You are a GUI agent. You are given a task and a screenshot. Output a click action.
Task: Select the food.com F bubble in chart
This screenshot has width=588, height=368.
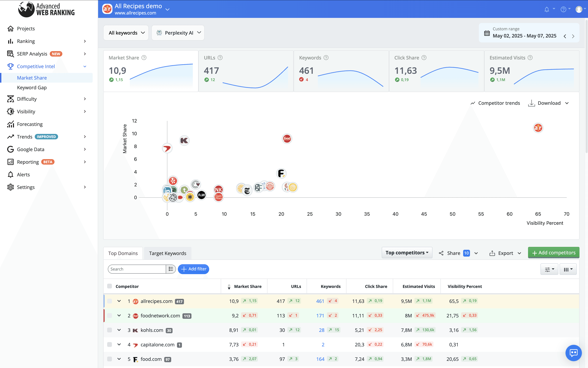coord(281,174)
